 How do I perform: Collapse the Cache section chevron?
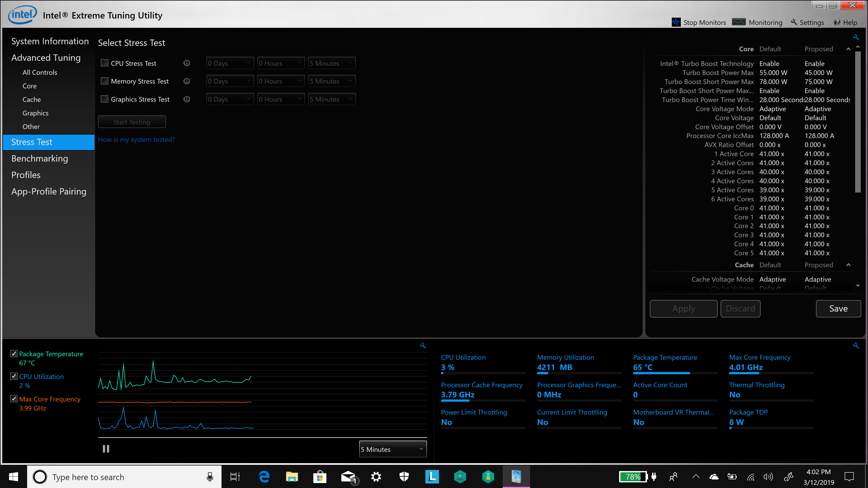849,265
